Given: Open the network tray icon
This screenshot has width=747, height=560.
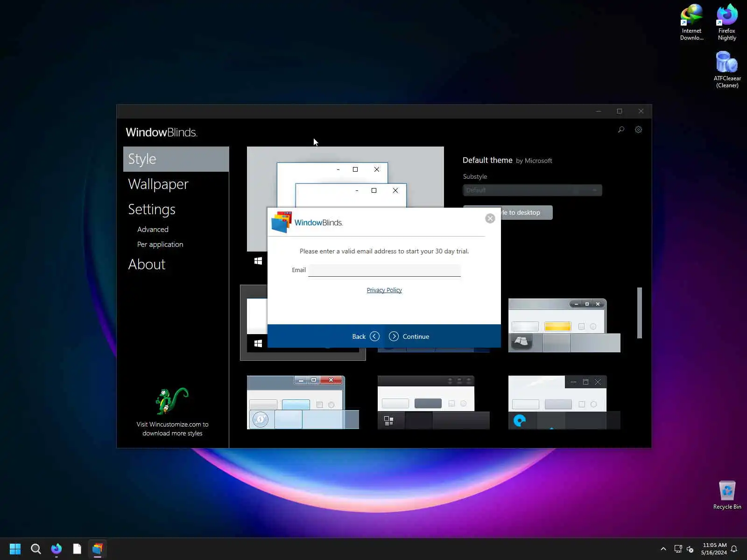Looking at the screenshot, I should 678,549.
